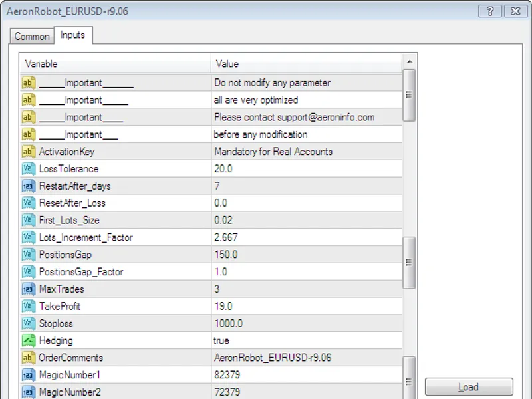Open the dialog help question mark button
The width and height of the screenshot is (532, 399).
point(490,11)
